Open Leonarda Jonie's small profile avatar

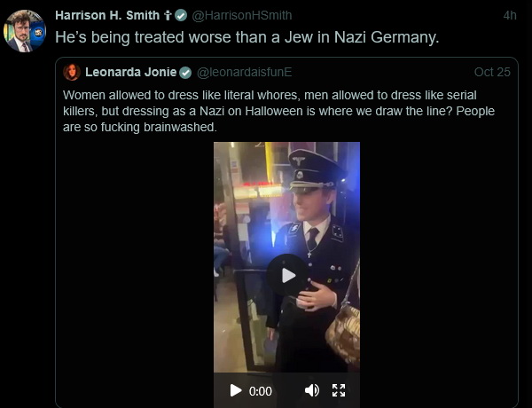coord(72,72)
